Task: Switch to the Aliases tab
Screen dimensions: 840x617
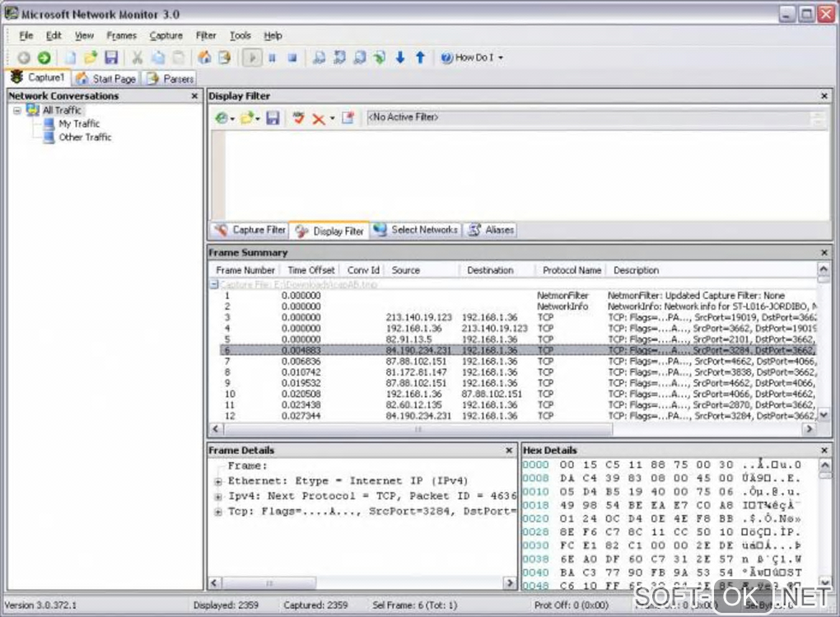Action: [x=490, y=230]
